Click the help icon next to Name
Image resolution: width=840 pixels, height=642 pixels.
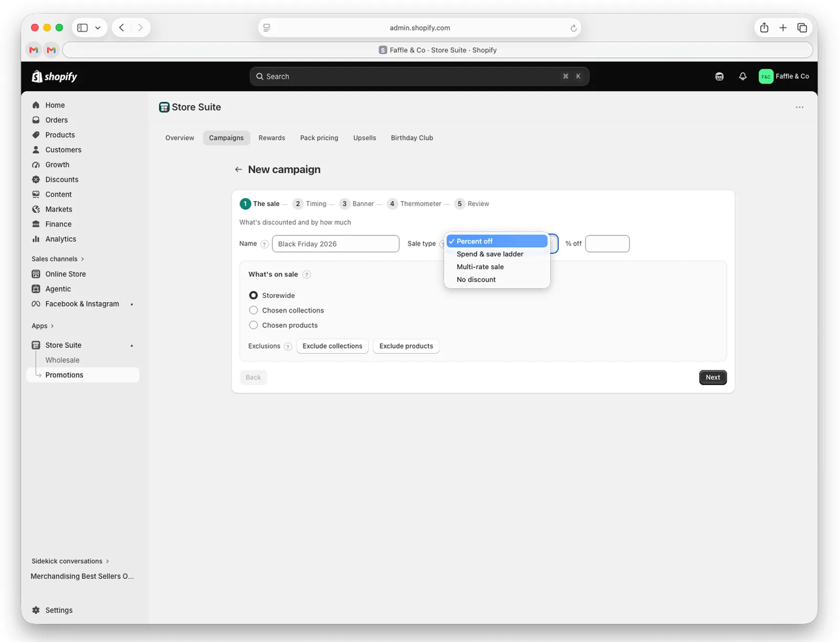coord(265,244)
